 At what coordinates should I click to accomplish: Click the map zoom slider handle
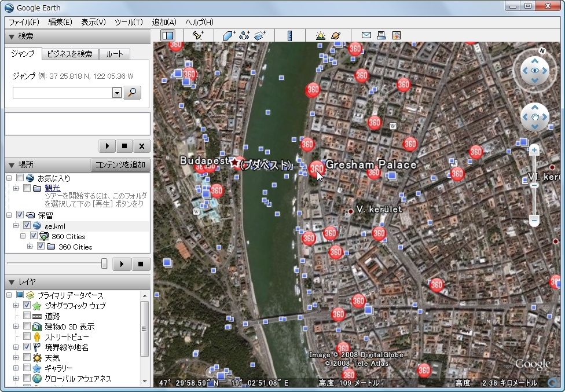[x=534, y=185]
